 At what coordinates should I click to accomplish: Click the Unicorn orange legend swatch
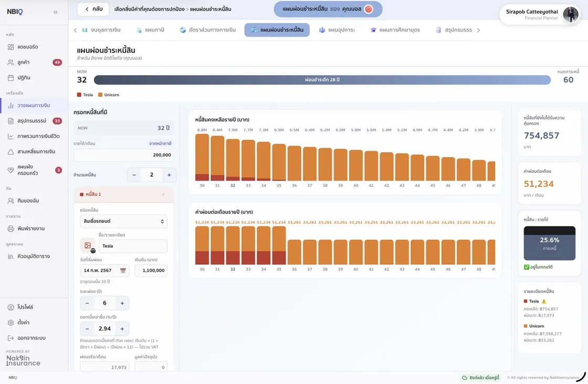(100, 95)
